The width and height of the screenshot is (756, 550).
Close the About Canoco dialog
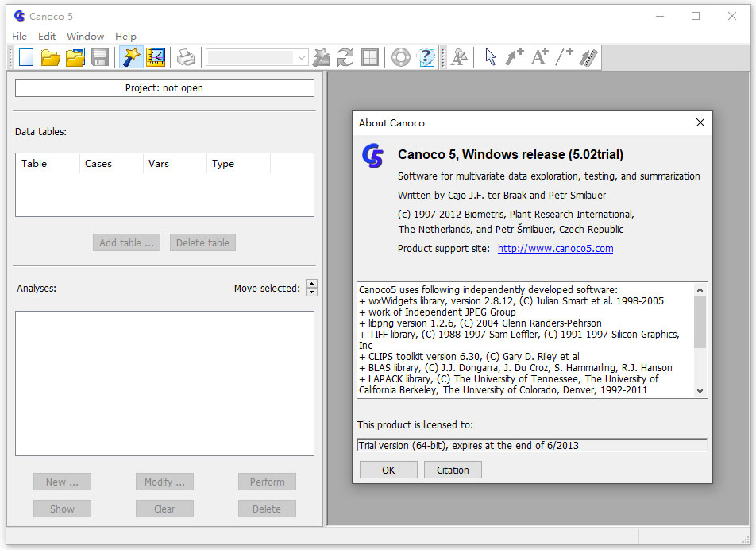[x=700, y=122]
